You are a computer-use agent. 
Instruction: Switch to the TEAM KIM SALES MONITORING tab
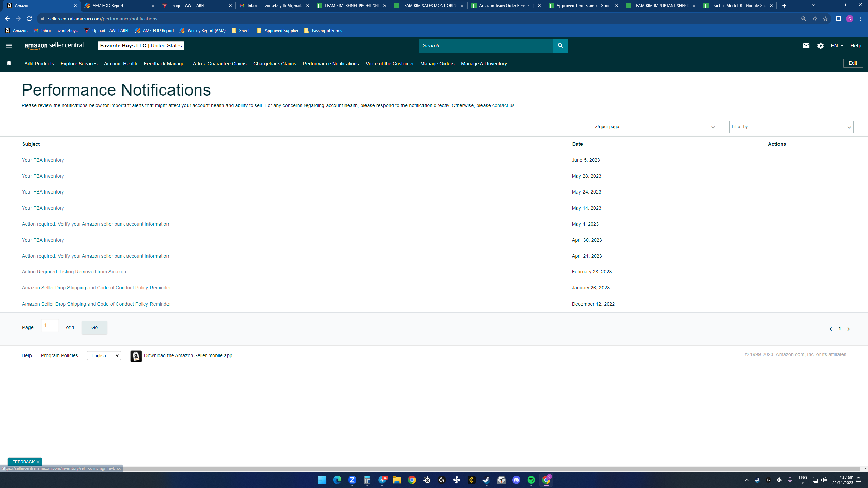coord(429,6)
